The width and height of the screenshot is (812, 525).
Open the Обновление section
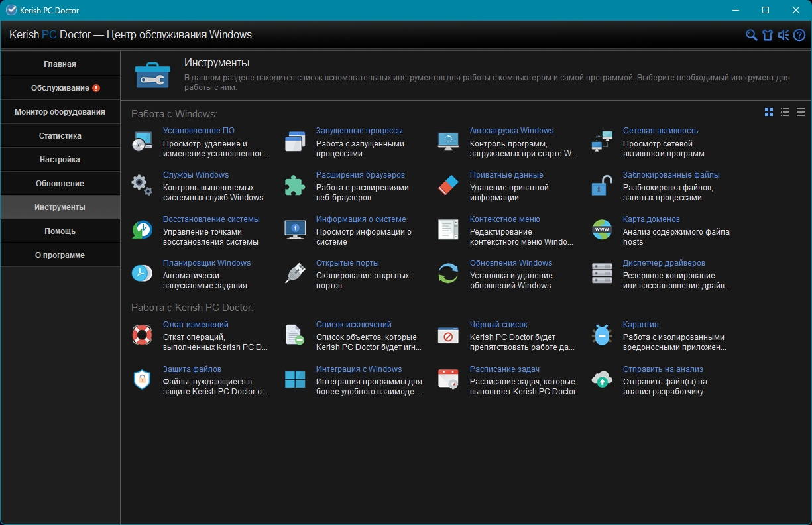pos(60,184)
